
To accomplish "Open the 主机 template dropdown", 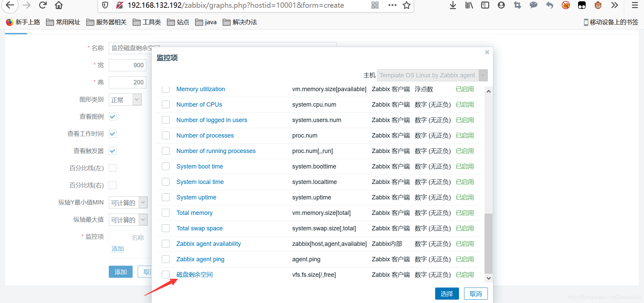I will 432,75.
